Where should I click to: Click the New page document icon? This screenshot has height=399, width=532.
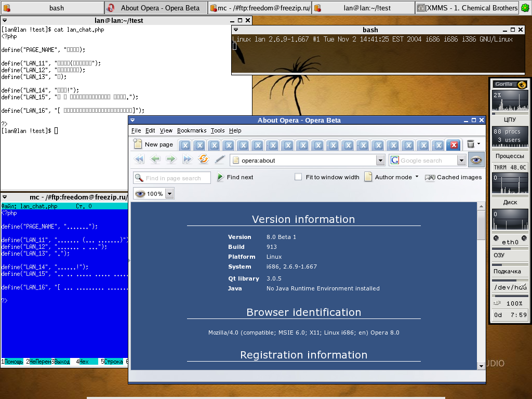138,144
